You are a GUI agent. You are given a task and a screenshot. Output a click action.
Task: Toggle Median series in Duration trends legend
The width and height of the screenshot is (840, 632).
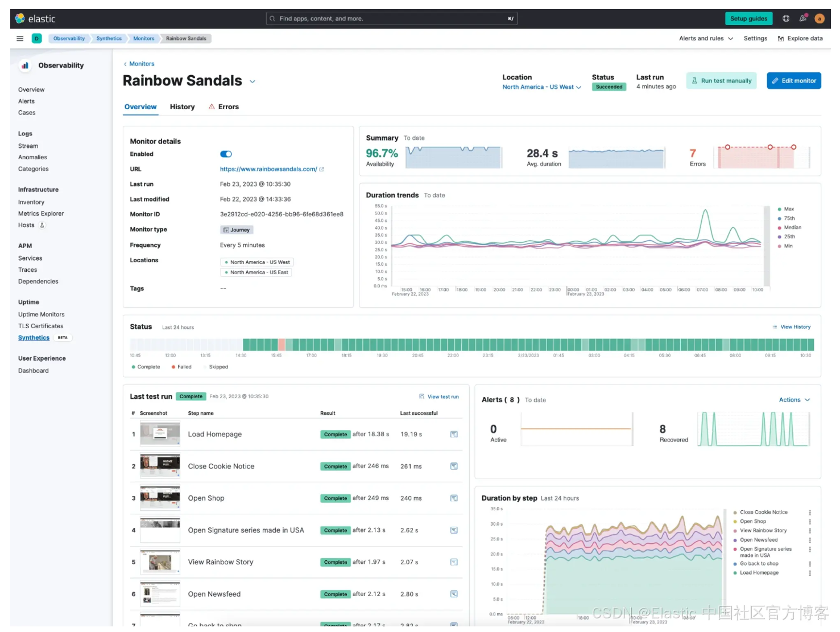789,228
